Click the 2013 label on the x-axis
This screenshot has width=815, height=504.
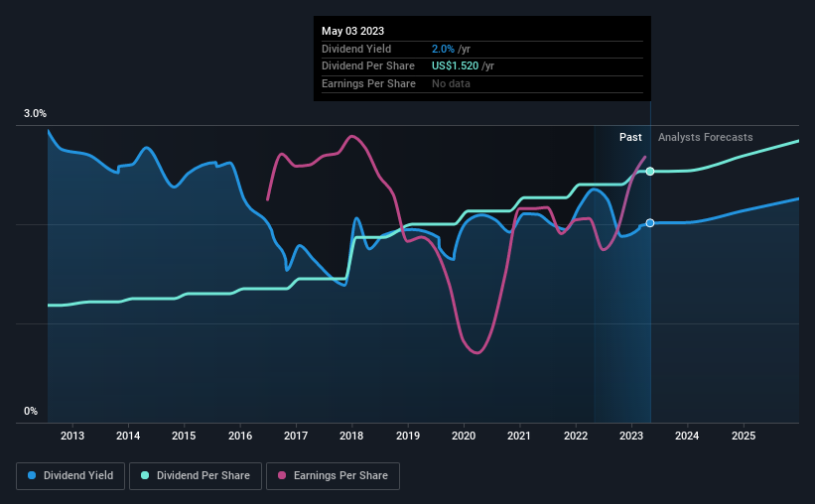[72, 436]
